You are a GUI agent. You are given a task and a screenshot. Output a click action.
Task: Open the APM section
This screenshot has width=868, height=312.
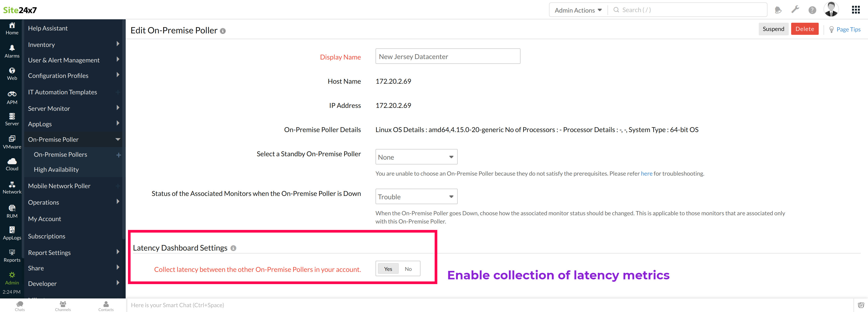[x=12, y=97]
